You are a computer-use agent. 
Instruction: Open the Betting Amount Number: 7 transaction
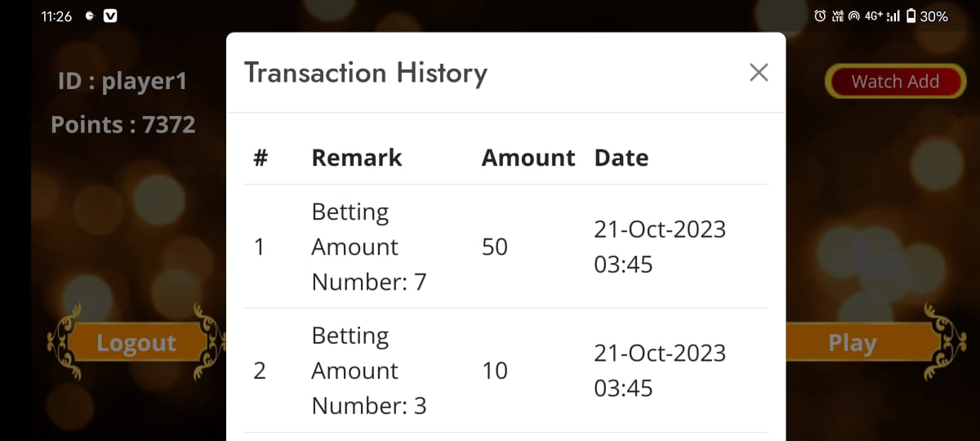point(369,247)
